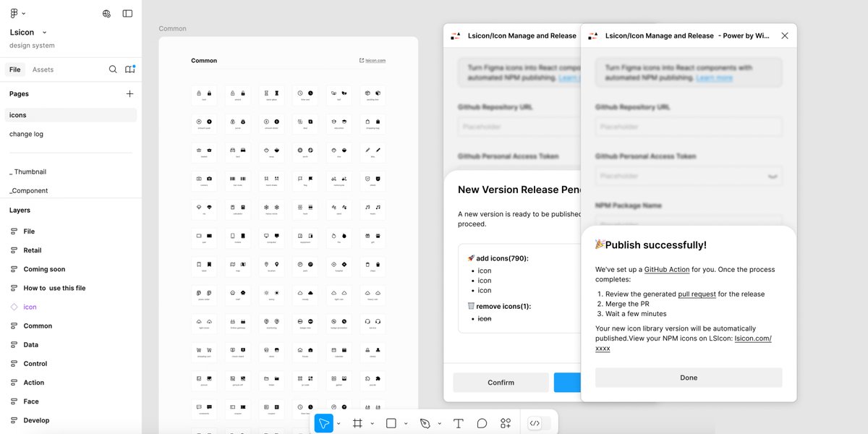Click the Publish successfully! heading

[x=651, y=245]
